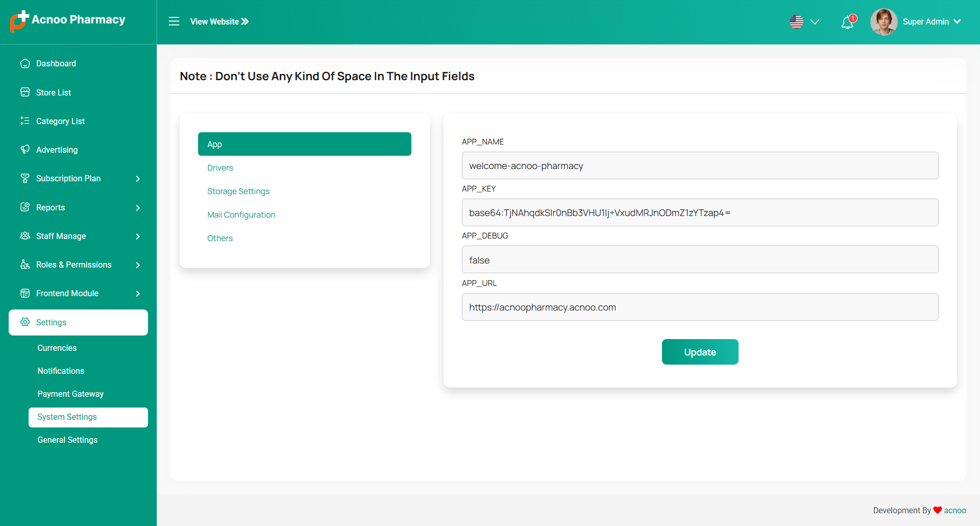Click the Dashboard icon in sidebar
This screenshot has height=526, width=980.
[x=25, y=63]
